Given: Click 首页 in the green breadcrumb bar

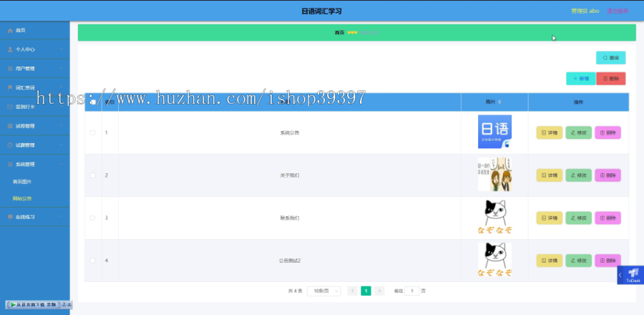Looking at the screenshot, I should [x=339, y=32].
